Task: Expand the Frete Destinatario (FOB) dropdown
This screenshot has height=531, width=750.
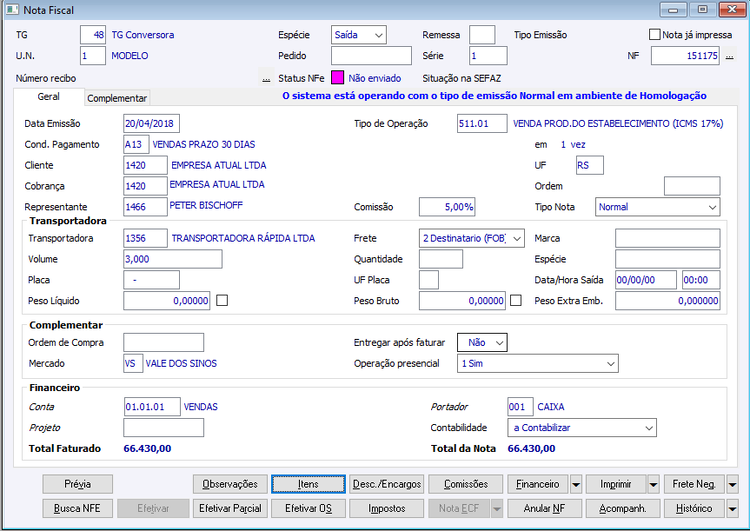Action: [472, 238]
